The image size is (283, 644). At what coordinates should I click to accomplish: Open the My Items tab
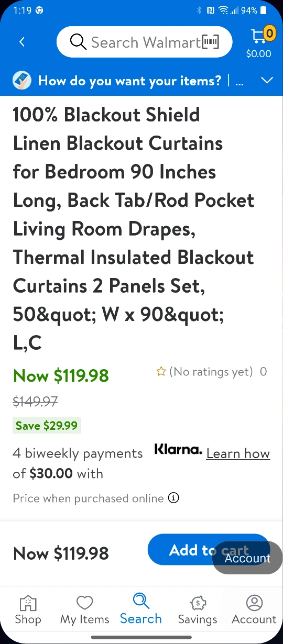(84, 610)
